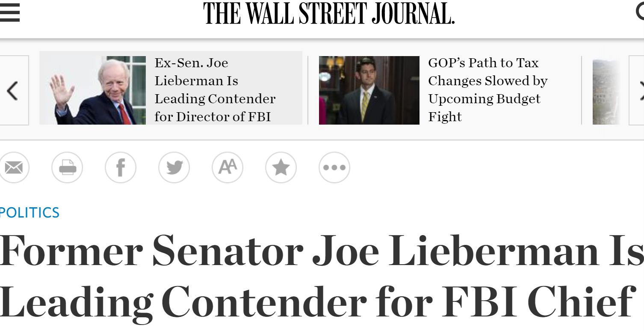Open GOP's Path to Tax Changes story

click(487, 90)
